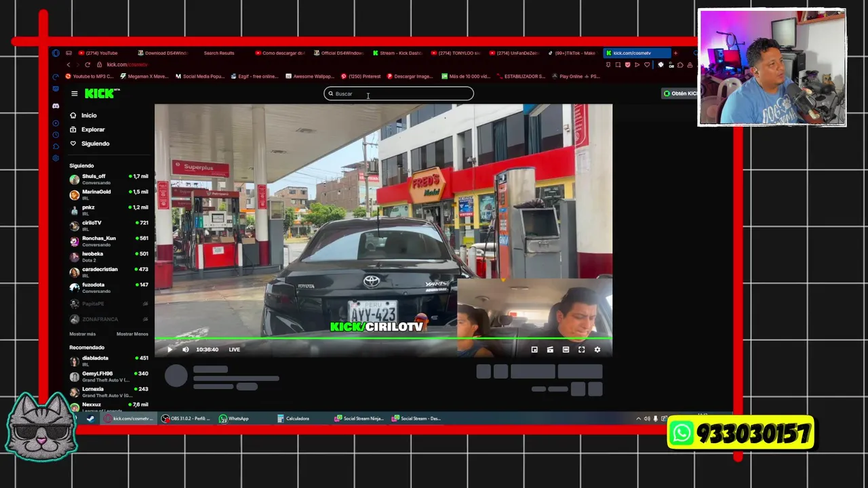Expand list with Mostrar más
The width and height of the screenshot is (868, 488).
pos(82,334)
